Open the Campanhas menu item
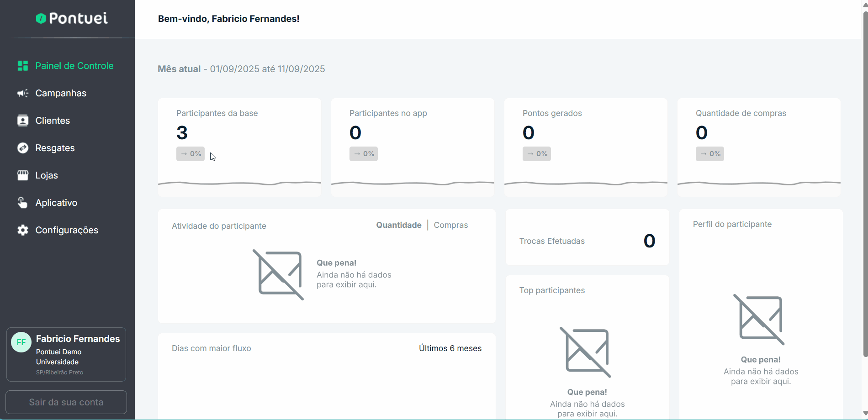Image resolution: width=868 pixels, height=420 pixels. tap(61, 93)
